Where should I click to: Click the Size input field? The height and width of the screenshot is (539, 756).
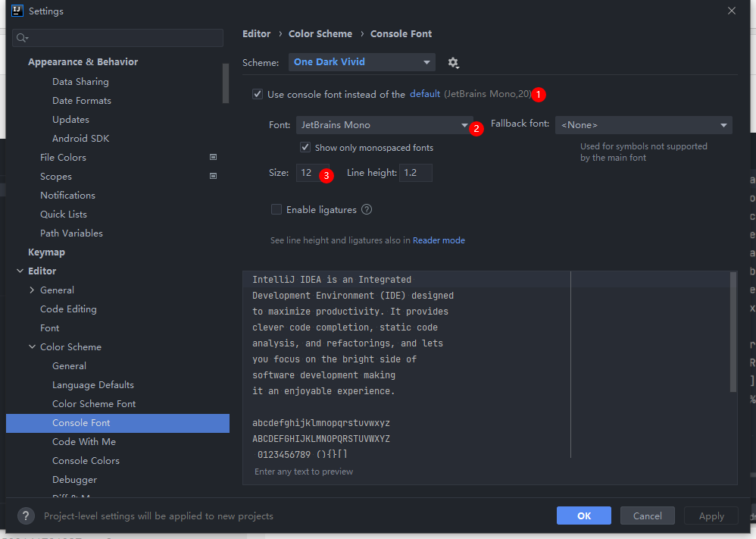[x=312, y=173]
